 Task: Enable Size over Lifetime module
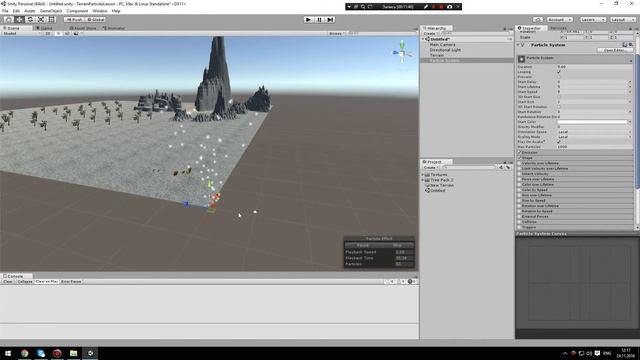tap(520, 195)
